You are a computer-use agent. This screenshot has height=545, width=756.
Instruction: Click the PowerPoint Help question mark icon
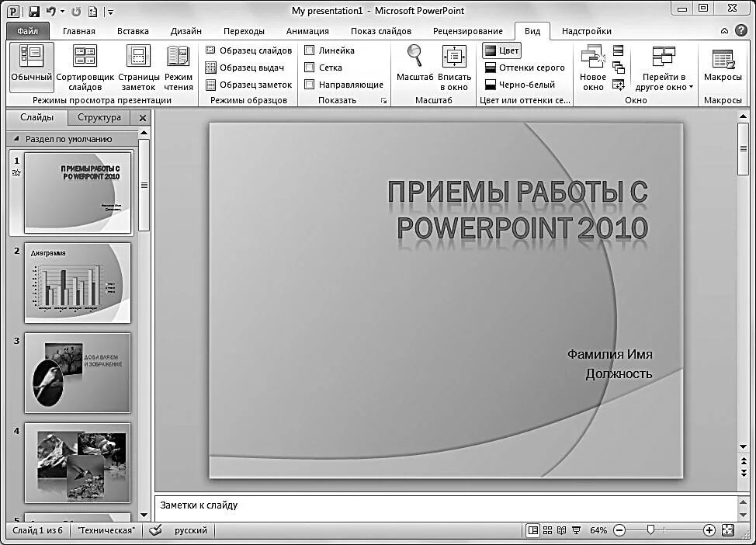[741, 30]
